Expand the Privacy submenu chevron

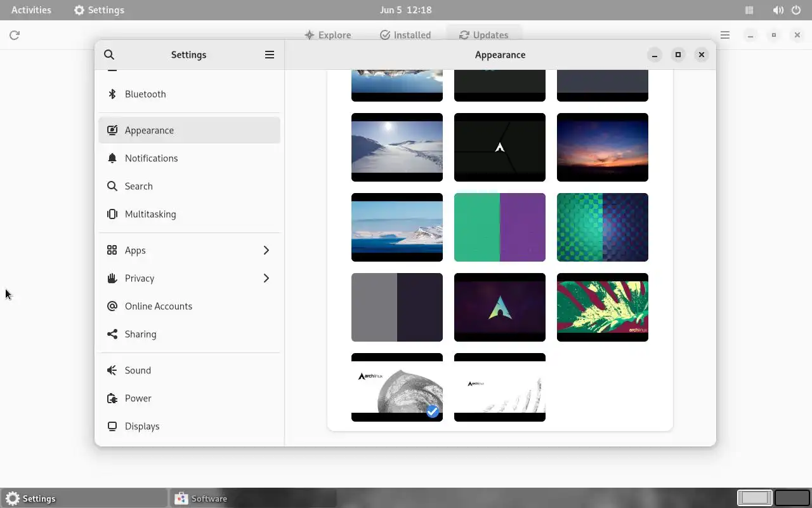point(266,278)
